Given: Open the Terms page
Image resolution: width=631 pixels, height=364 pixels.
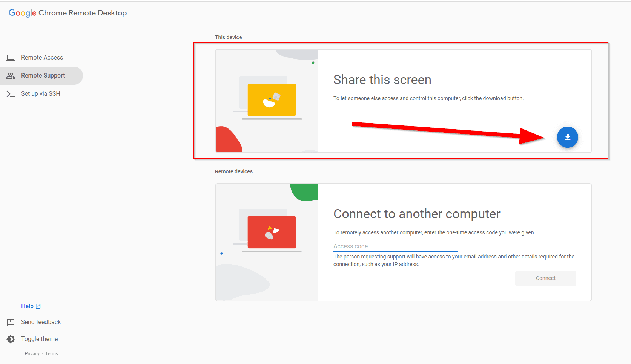Looking at the screenshot, I should [52, 353].
